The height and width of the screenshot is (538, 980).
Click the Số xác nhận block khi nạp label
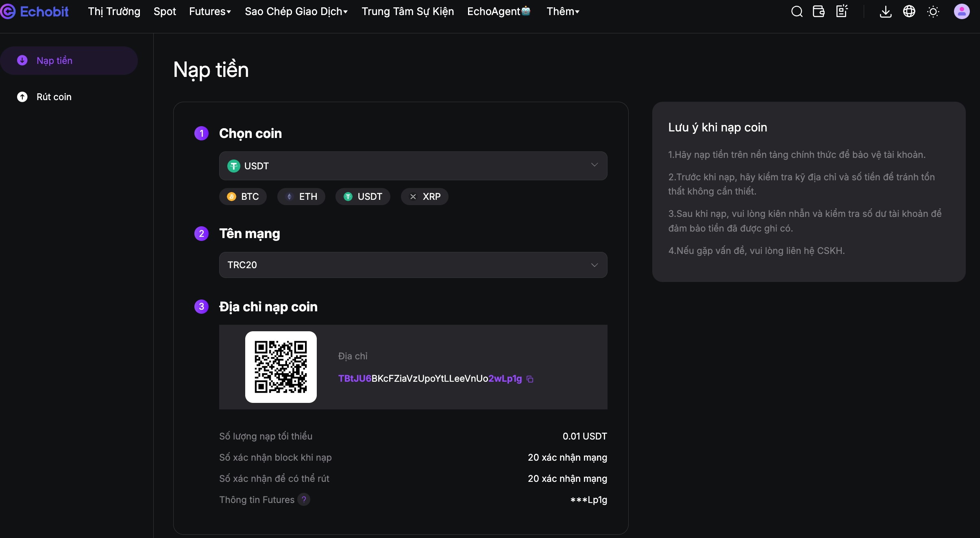tap(275, 457)
